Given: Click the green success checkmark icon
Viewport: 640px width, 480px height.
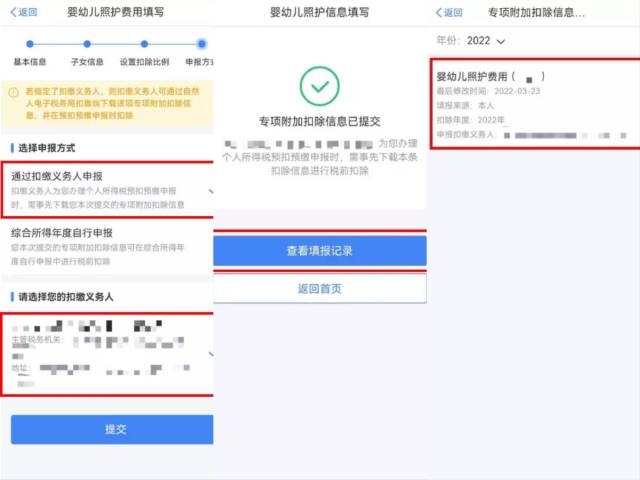Looking at the screenshot, I should point(320,86).
